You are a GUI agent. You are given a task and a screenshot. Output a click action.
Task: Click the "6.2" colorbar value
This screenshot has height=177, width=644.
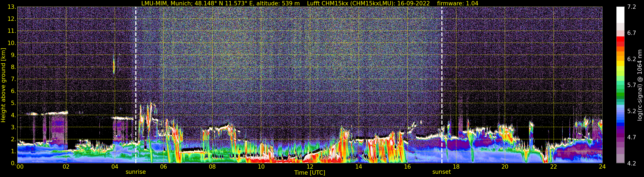click(632, 59)
